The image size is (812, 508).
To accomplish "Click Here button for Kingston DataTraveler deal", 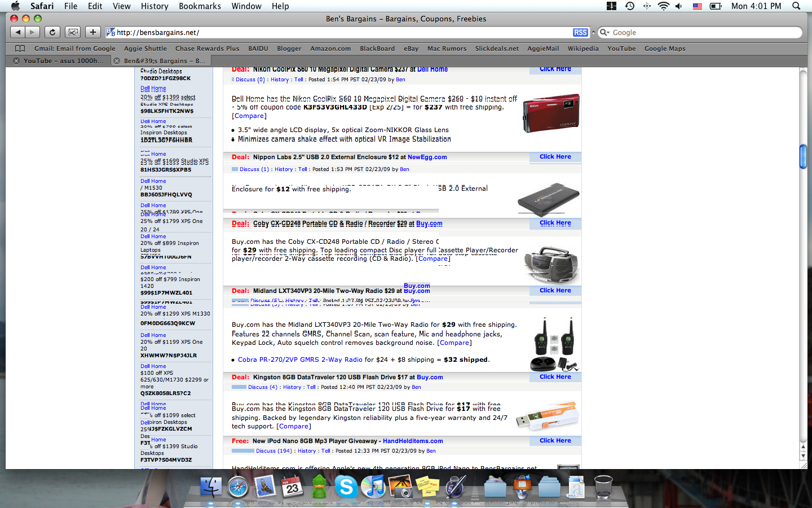I will (x=555, y=377).
